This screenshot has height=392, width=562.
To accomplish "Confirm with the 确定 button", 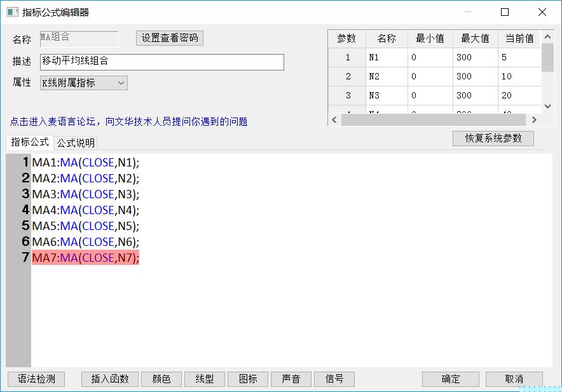I will 451,379.
